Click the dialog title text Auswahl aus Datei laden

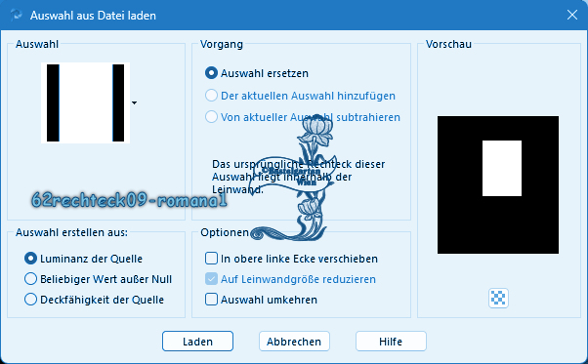pos(93,16)
